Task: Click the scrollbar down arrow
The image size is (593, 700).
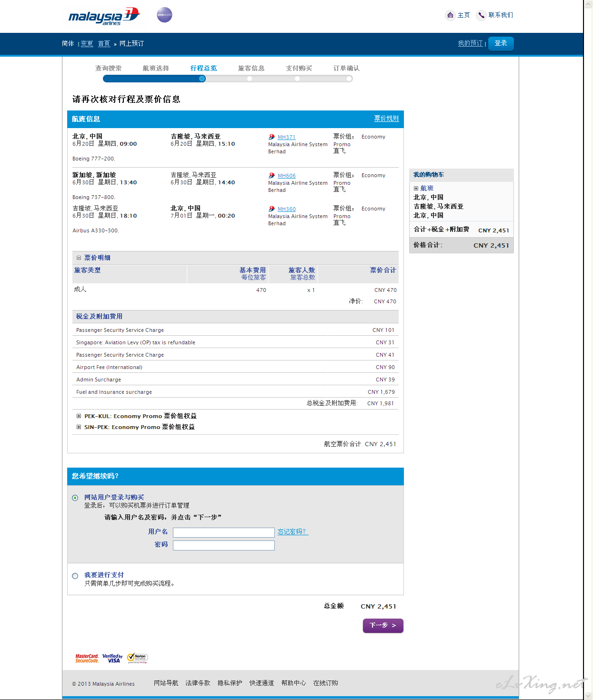Action: [x=588, y=696]
